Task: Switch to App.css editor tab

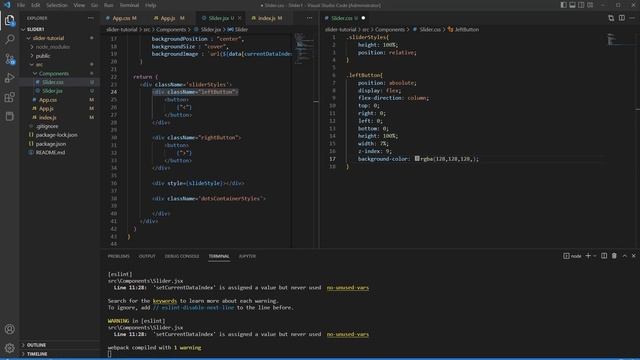Action: click(x=122, y=18)
